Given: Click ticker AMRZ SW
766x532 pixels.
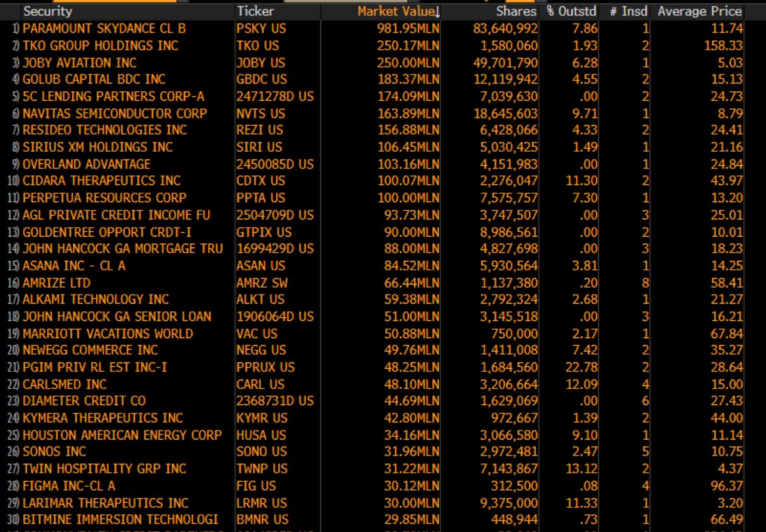Looking at the screenshot, I should [262, 283].
